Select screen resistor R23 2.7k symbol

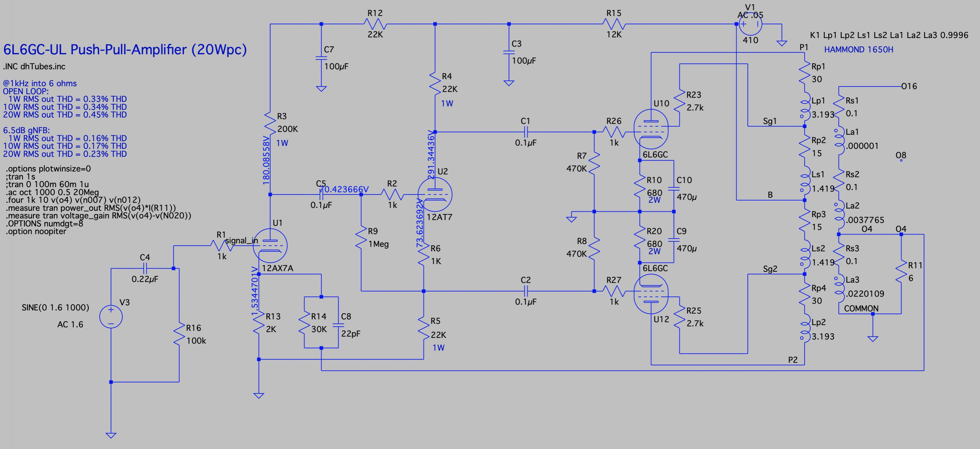679,101
